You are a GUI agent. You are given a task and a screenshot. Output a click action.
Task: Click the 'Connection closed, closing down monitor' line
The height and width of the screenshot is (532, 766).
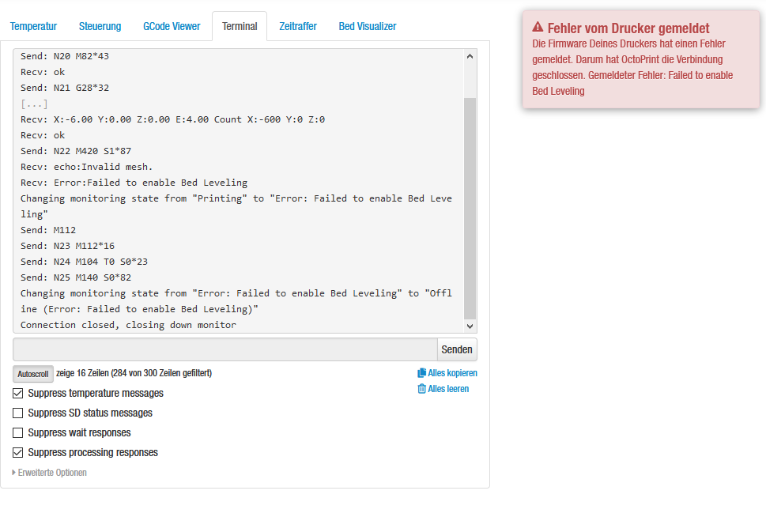[x=128, y=326]
